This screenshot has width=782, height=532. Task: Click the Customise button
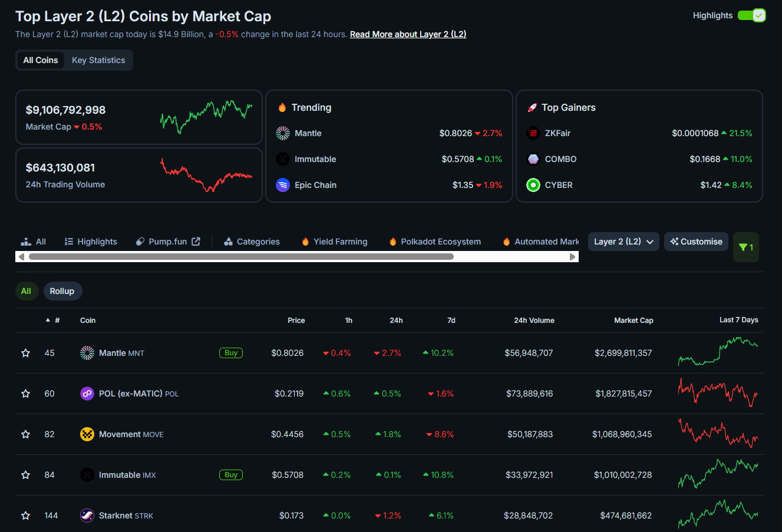697,242
